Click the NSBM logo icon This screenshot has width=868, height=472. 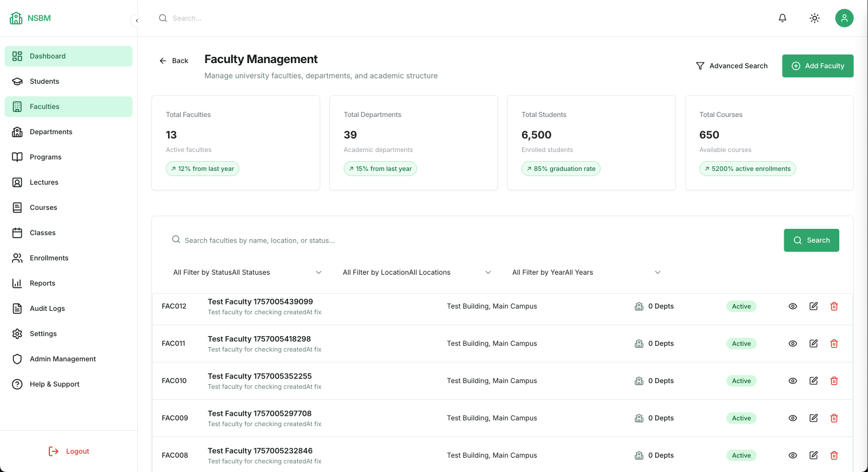point(16,18)
